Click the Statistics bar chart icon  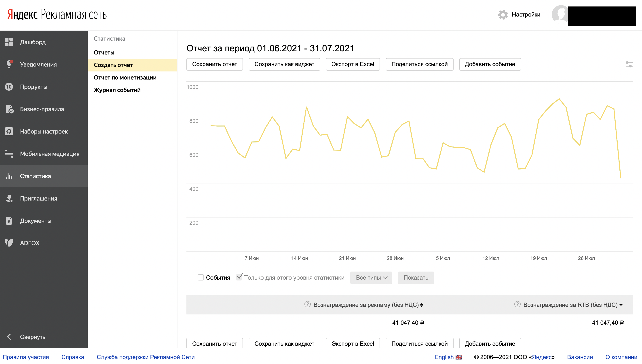(x=9, y=176)
